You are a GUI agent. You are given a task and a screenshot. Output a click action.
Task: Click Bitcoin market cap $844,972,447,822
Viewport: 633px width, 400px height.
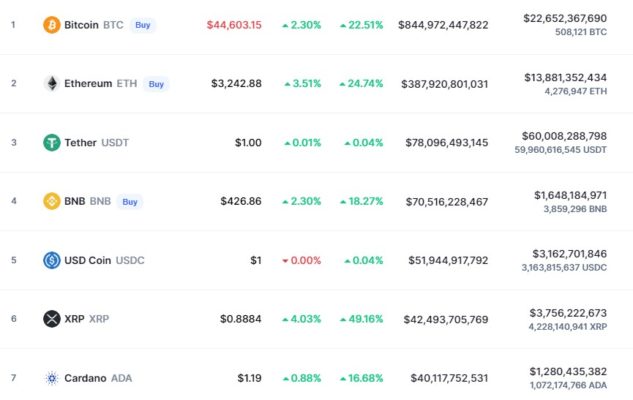pyautogui.click(x=443, y=24)
